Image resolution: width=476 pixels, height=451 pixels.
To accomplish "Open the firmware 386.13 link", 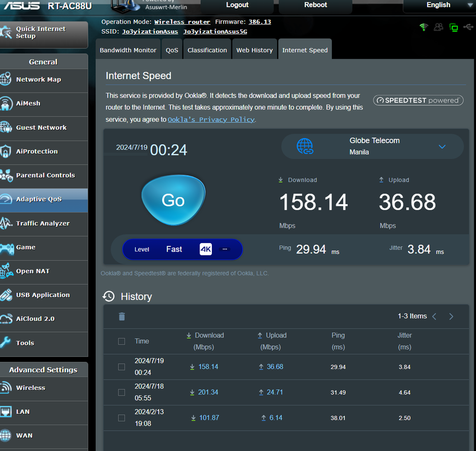I will (260, 22).
